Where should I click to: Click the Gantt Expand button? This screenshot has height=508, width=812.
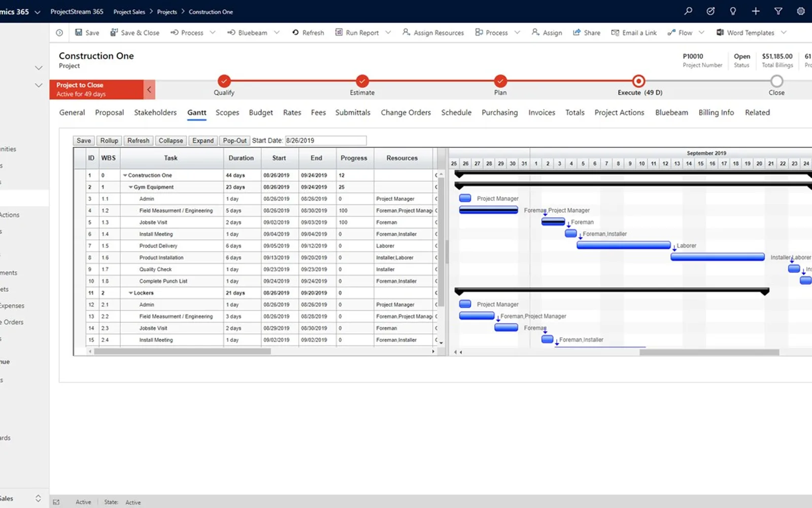[x=203, y=141]
